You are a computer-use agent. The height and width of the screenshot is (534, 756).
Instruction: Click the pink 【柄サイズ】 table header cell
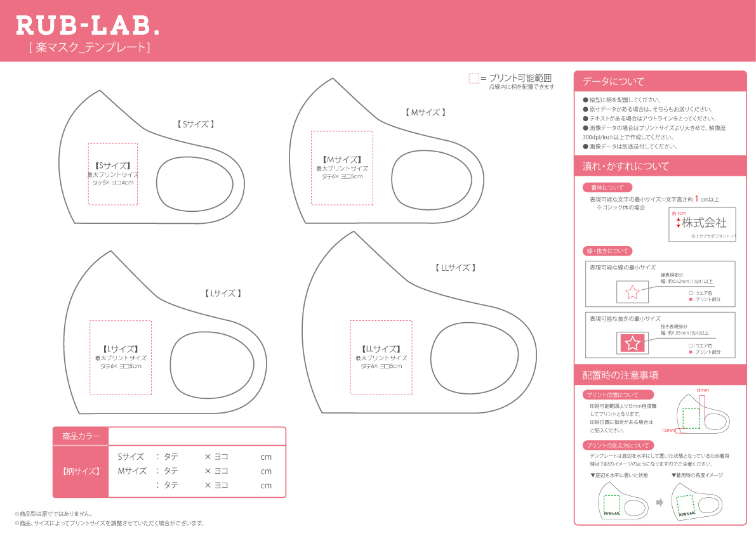[81, 471]
